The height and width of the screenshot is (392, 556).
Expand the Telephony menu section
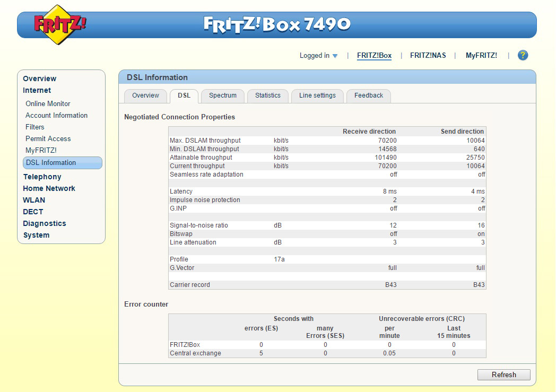42,177
